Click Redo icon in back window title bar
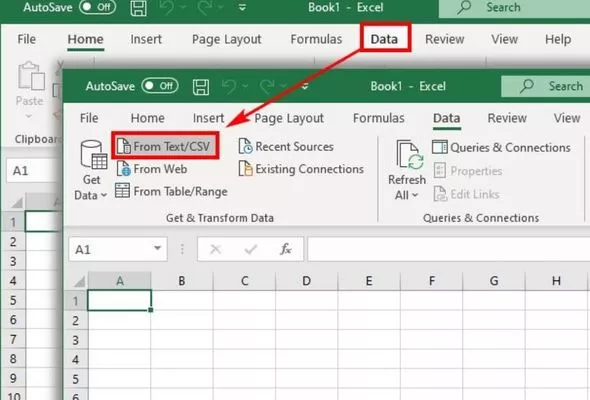The image size is (590, 400). [x=204, y=8]
